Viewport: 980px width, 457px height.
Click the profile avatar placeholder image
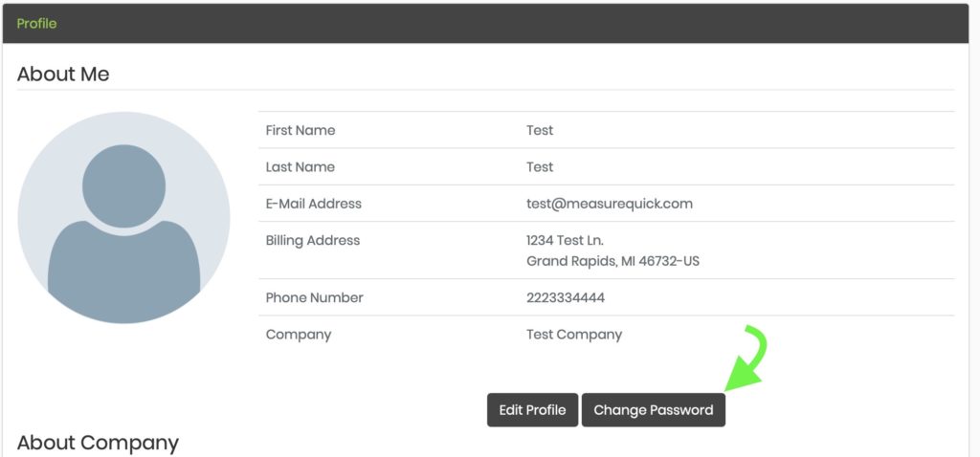pos(123,218)
